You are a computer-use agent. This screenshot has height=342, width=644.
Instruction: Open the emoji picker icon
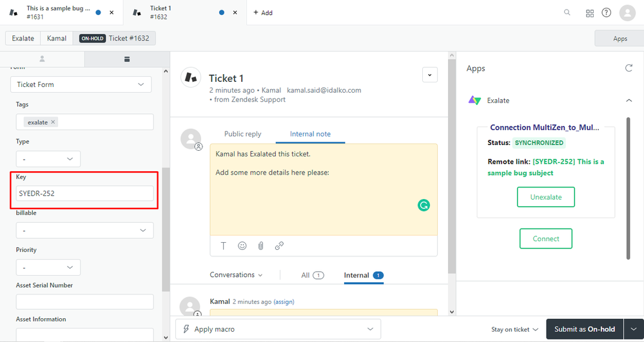pos(242,246)
